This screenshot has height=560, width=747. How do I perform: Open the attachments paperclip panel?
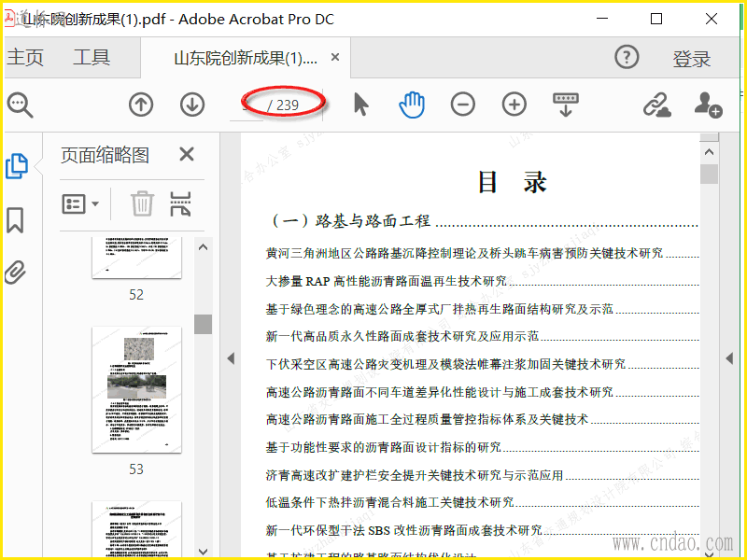click(15, 272)
